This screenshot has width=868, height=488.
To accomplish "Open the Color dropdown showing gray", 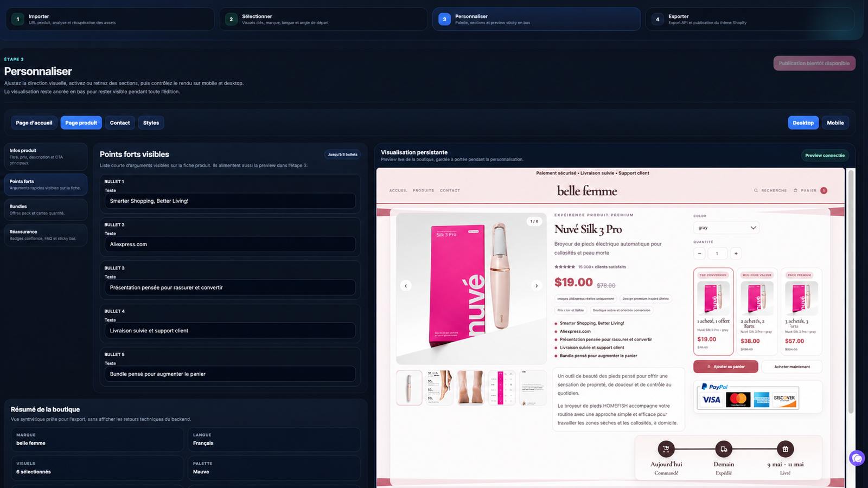I will click(726, 228).
